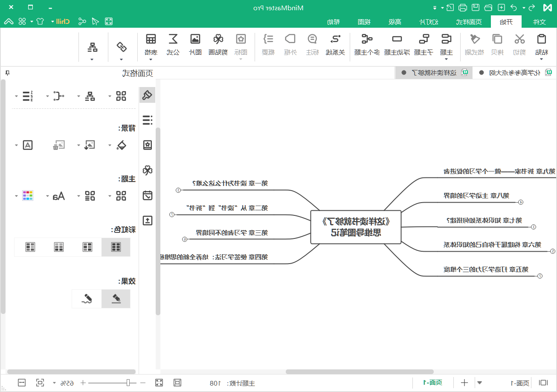Image resolution: width=557 pixels, height=392 pixels.
Task: Open the icon marks side panel tab
Action: [x=148, y=145]
